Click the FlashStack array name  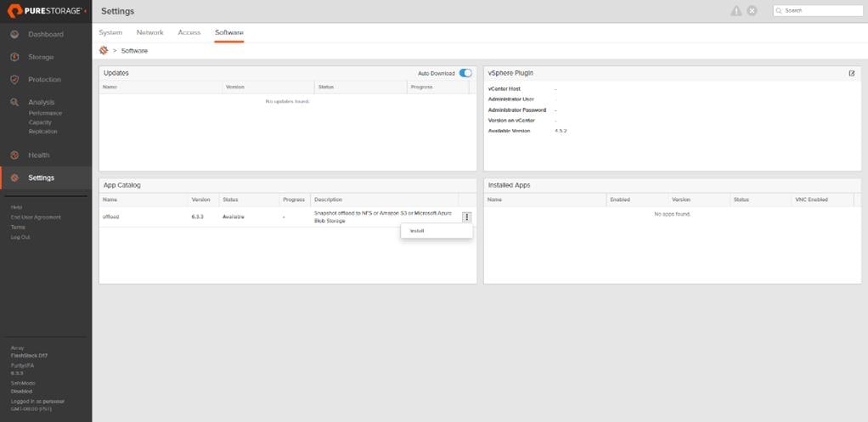30,356
